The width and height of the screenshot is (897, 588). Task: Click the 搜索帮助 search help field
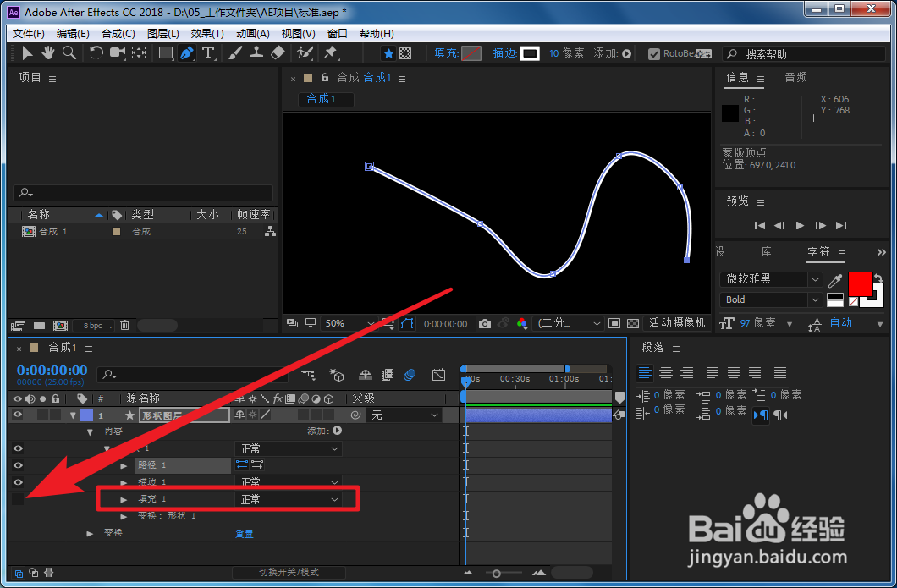click(804, 54)
